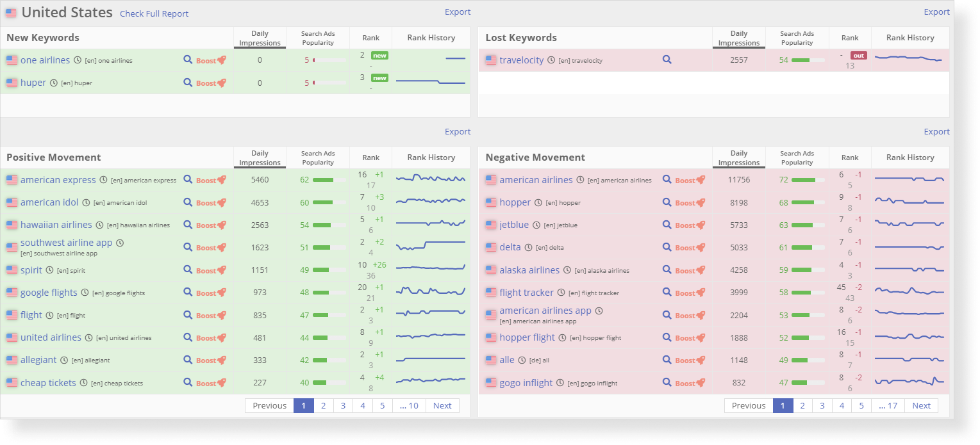The width and height of the screenshot is (980, 445).
Task: Sort Lost Keywords by Daily Impressions
Action: pyautogui.click(x=739, y=38)
